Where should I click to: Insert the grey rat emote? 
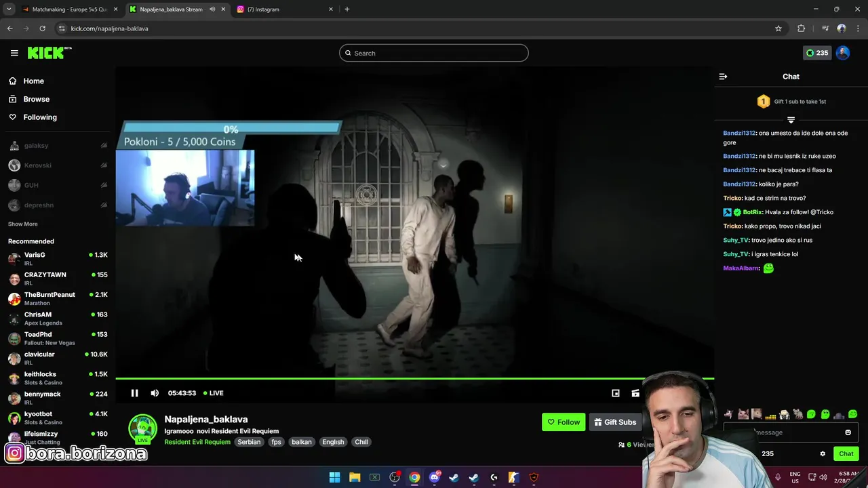click(798, 414)
